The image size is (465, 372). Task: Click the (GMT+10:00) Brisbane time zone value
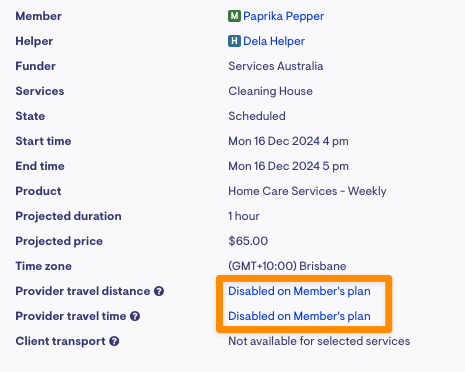pos(287,266)
